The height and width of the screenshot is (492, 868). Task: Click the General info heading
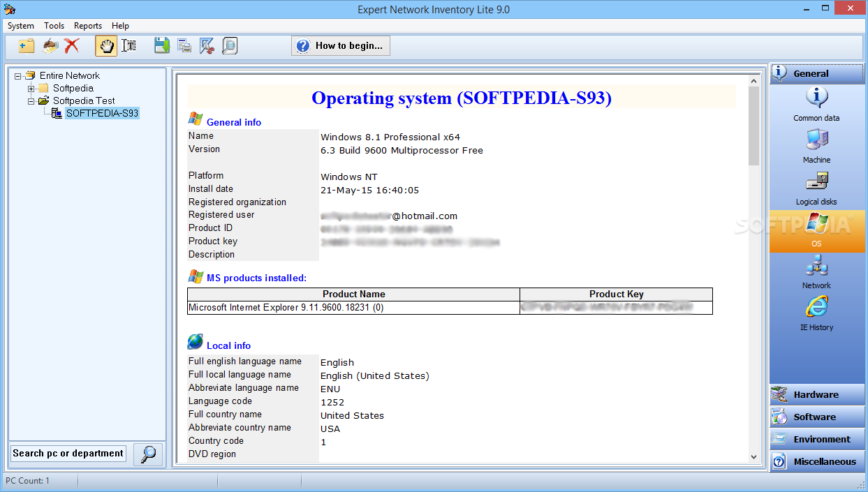tap(234, 122)
